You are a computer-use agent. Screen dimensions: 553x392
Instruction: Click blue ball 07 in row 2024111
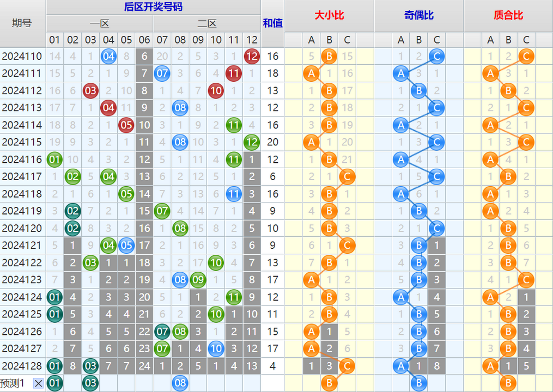(162, 73)
